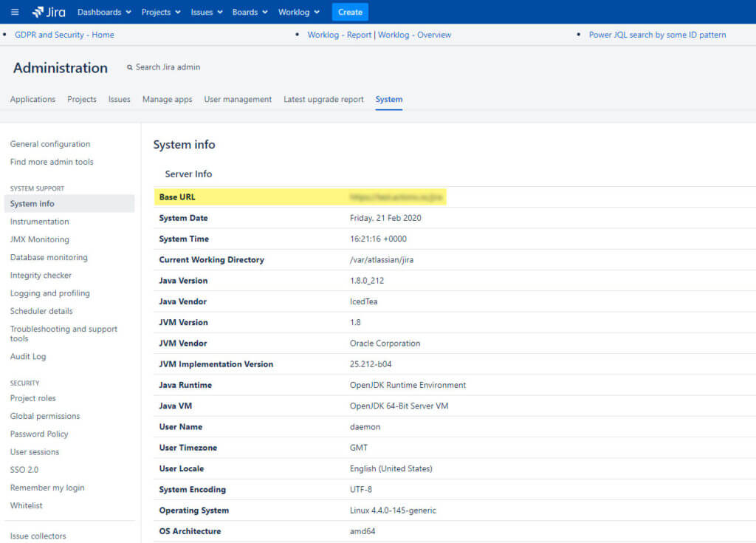This screenshot has width=756, height=543.
Task: Click the User Locale value 'English (United States)'
Action: [391, 468]
